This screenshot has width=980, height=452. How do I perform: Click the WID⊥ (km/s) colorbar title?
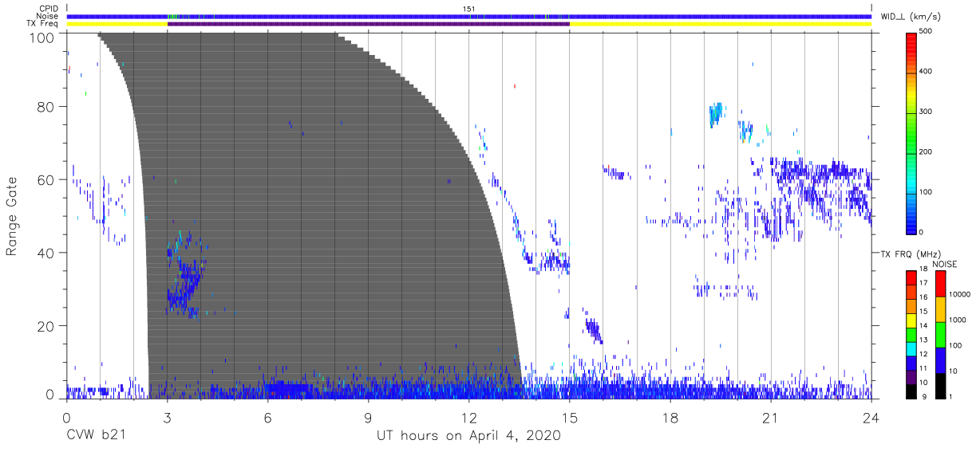[910, 17]
